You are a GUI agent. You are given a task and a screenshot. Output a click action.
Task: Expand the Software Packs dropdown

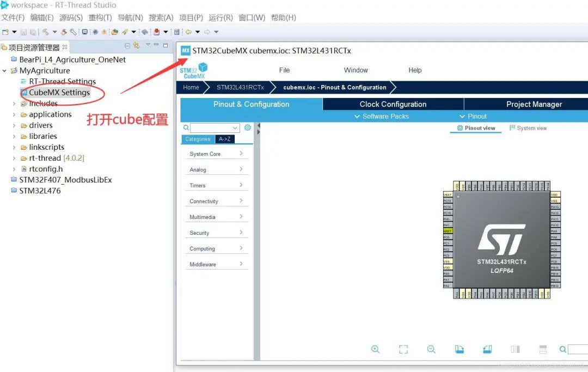click(x=381, y=116)
